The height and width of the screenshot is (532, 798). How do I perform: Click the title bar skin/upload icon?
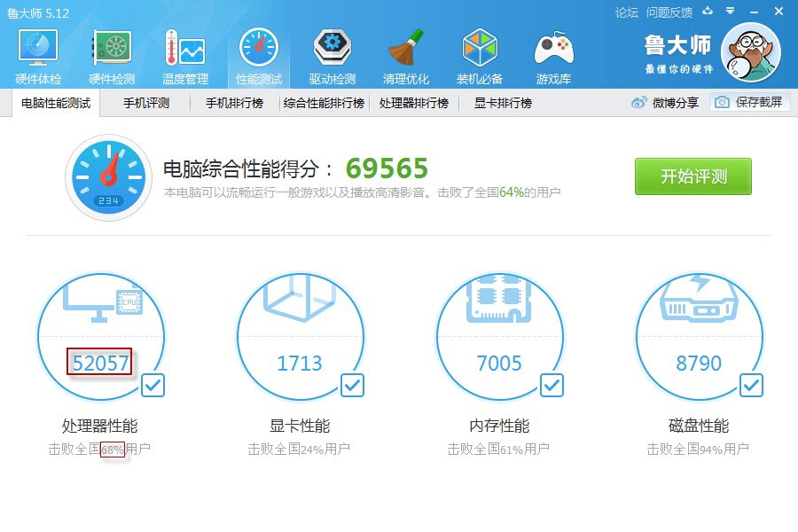708,12
